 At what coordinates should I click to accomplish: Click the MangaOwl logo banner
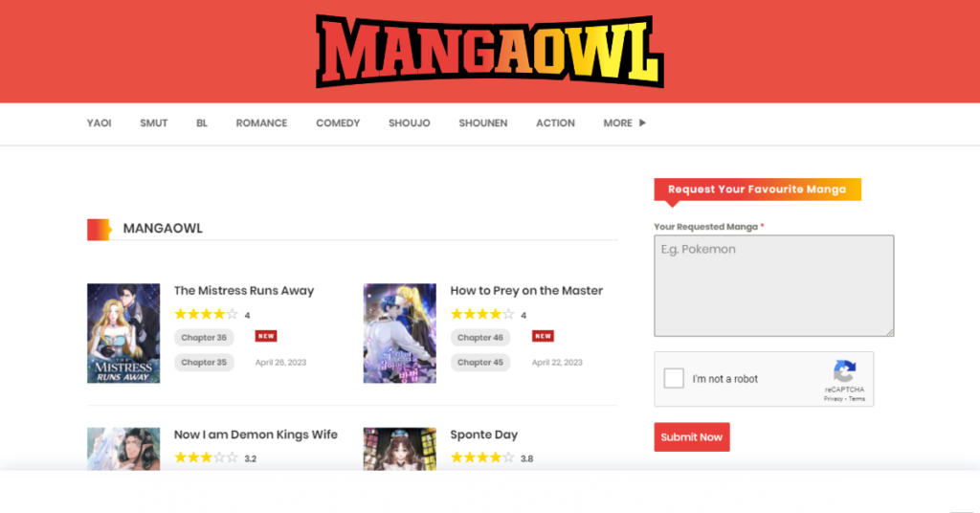489,52
